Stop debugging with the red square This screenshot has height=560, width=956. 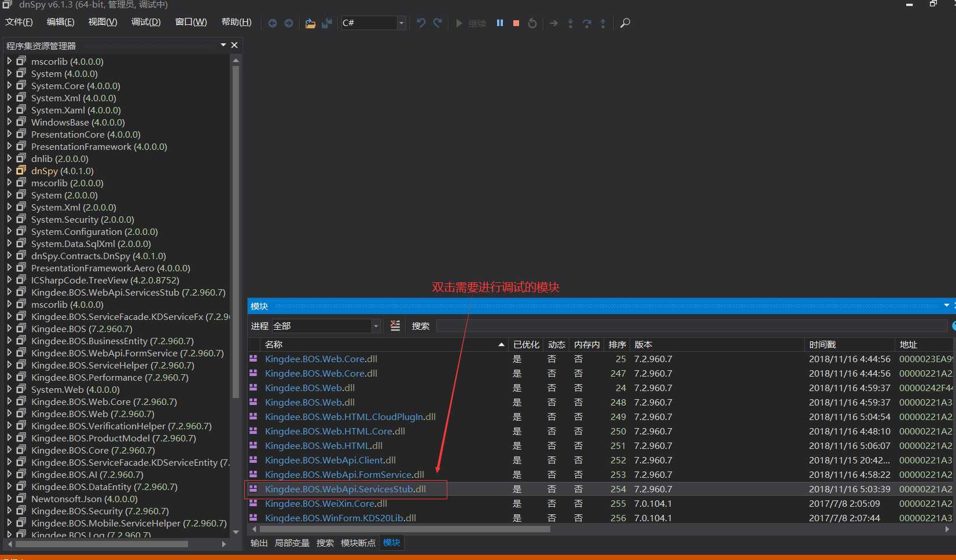pyautogui.click(x=516, y=23)
